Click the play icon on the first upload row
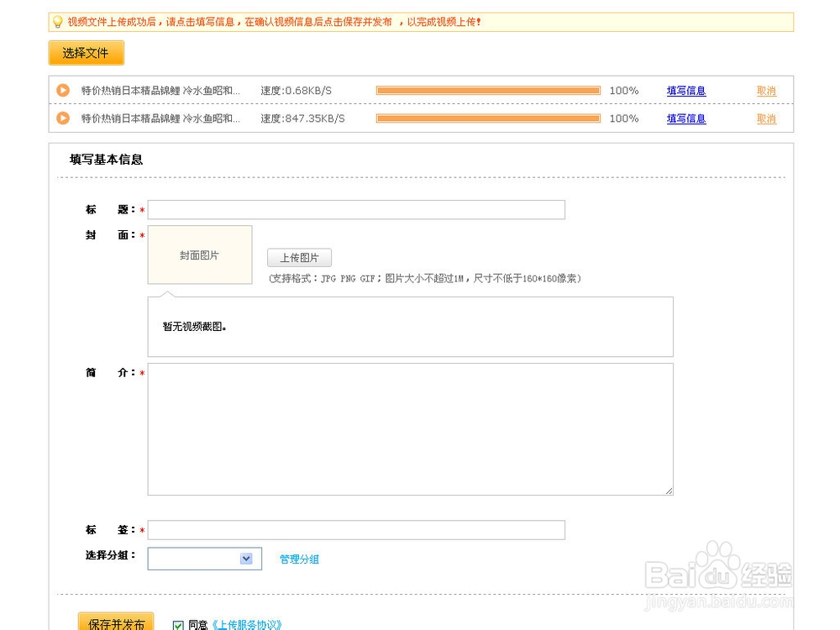This screenshot has width=840, height=630. pos(63,90)
